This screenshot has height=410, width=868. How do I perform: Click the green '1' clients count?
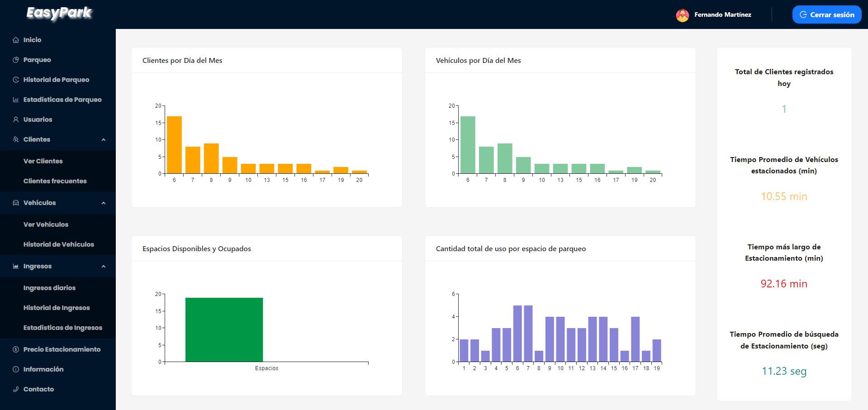coord(784,109)
